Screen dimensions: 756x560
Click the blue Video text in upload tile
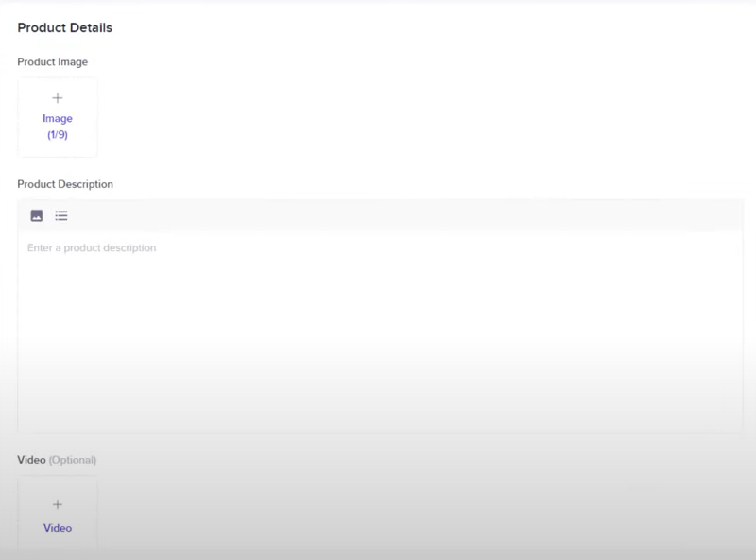coord(58,528)
